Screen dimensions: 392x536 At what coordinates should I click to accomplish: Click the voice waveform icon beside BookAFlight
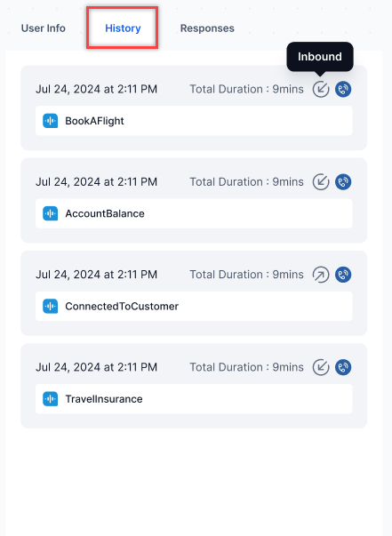(x=51, y=121)
